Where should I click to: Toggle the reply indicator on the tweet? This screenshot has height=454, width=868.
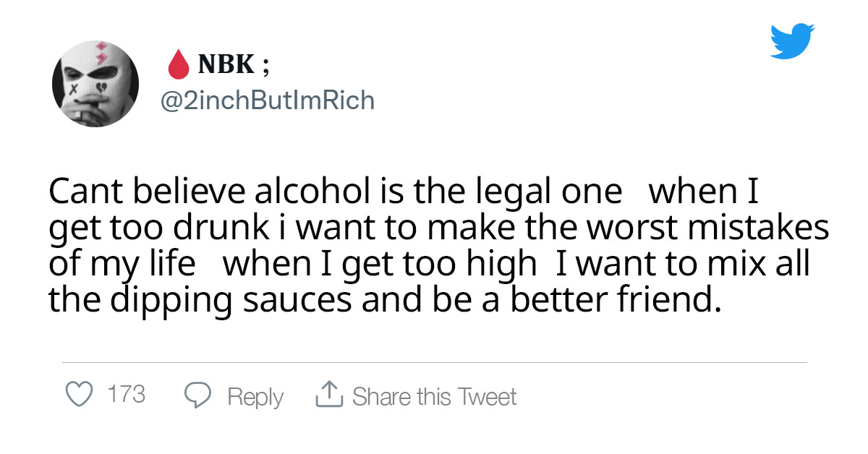click(x=197, y=395)
